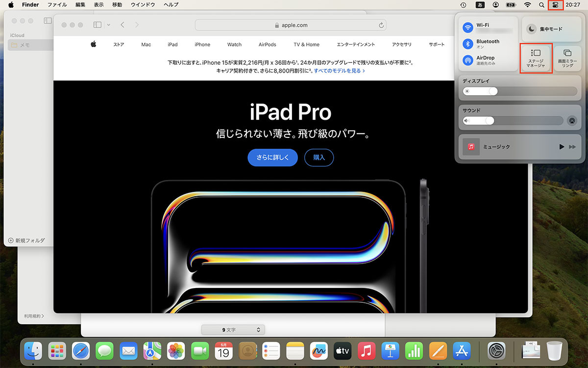Launch Freeform from the Dock
Screen dimensions: 588x368
coord(319,351)
